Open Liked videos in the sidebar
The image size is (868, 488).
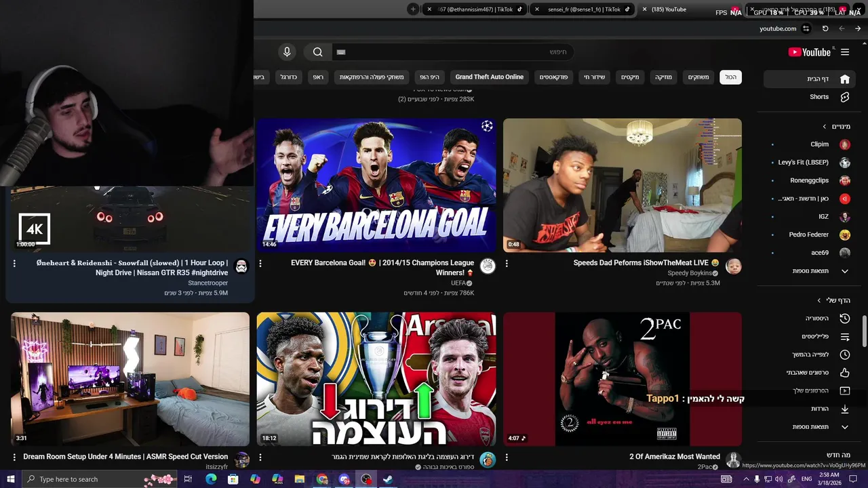(x=807, y=373)
